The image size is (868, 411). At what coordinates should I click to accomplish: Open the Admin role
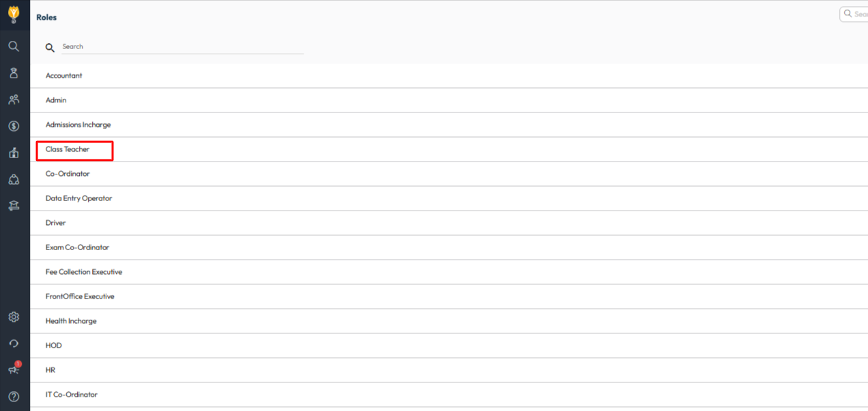pos(56,100)
